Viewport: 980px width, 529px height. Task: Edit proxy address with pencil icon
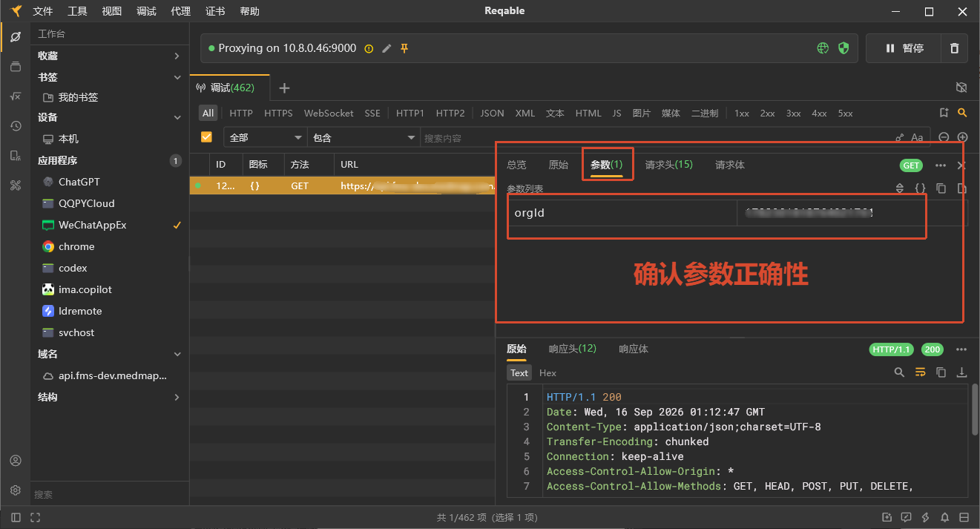click(387, 48)
